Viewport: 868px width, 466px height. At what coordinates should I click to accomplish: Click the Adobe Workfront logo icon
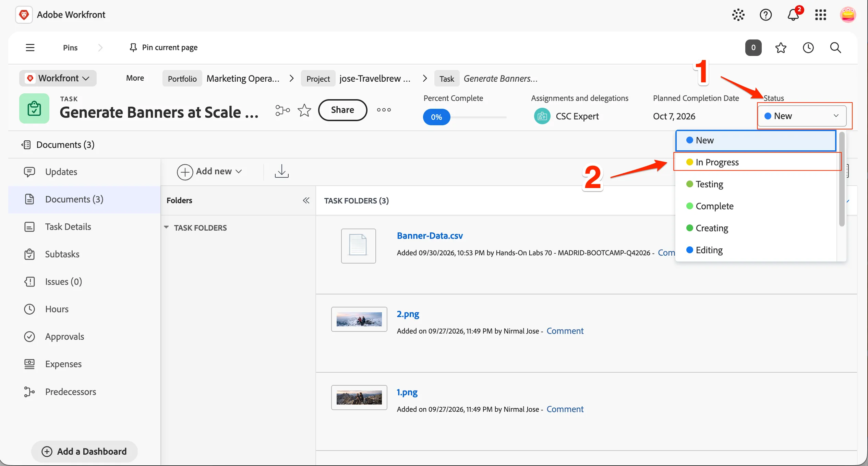point(24,15)
